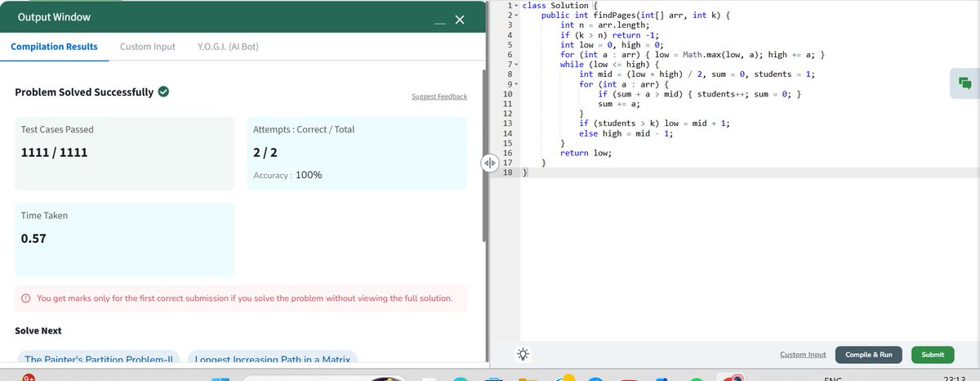This screenshot has width=980, height=381.
Task: Collapse the class Solution block at line 1
Action: click(x=516, y=5)
